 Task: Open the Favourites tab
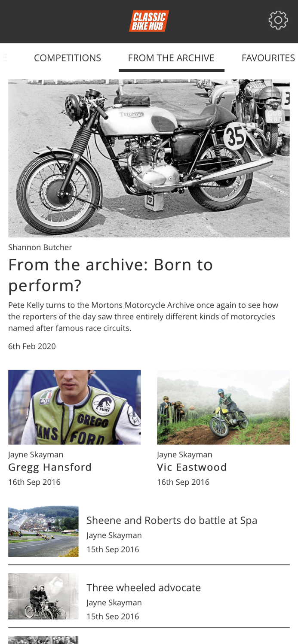[x=268, y=58]
